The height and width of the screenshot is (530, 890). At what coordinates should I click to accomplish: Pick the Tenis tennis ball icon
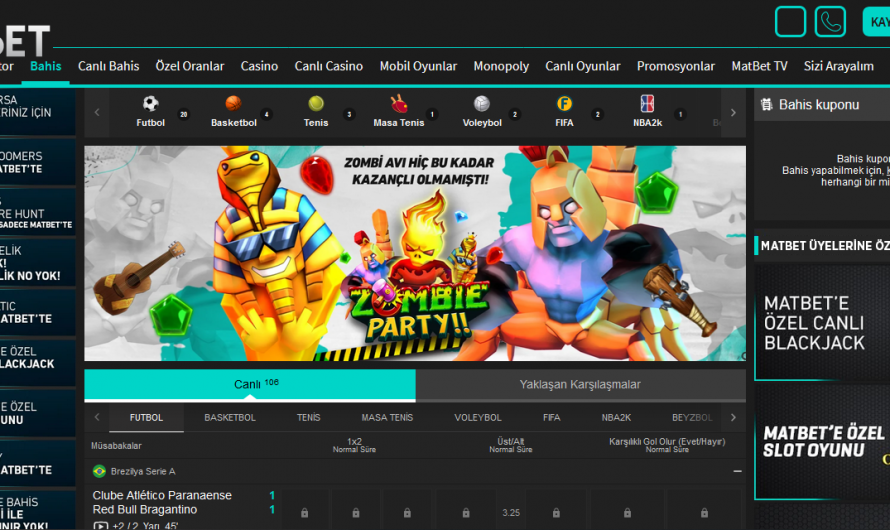(316, 103)
